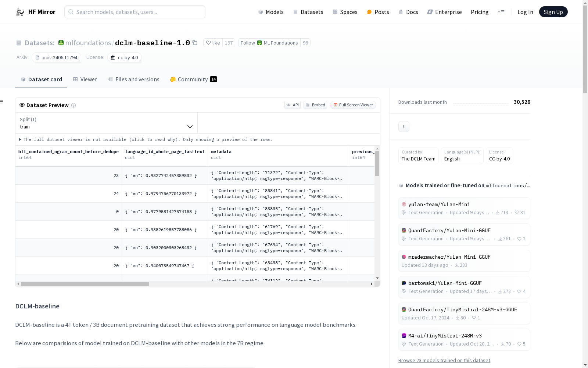Viewport: 588px width, 368px height.
Task: Expand the viewer not available notice
Action: 146,140
